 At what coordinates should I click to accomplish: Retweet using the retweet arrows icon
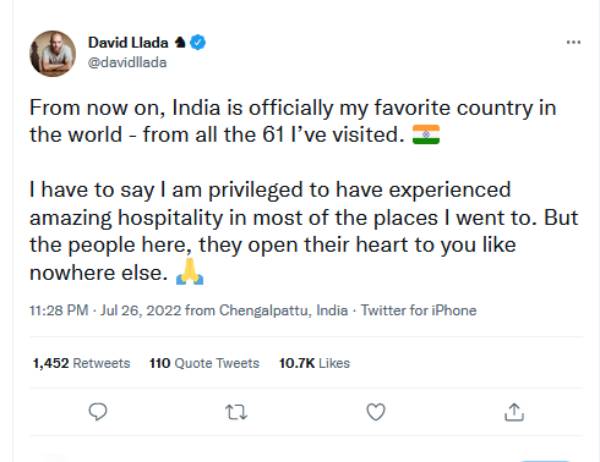236,411
